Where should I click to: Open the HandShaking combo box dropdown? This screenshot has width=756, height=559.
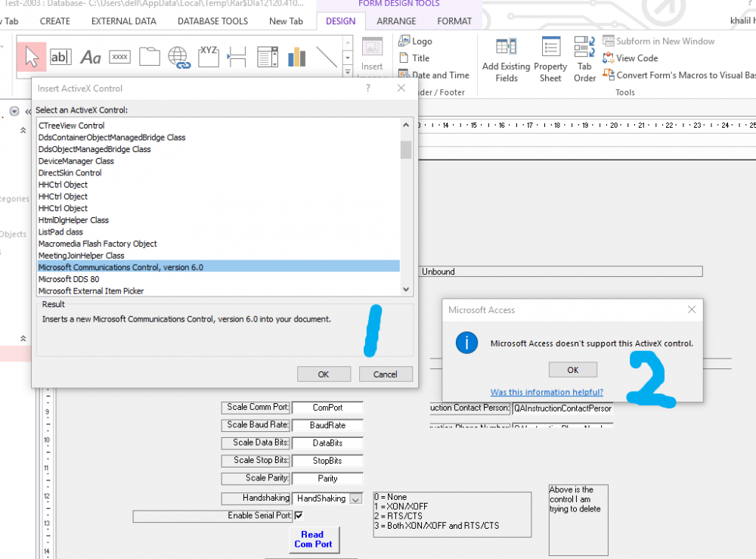click(356, 498)
